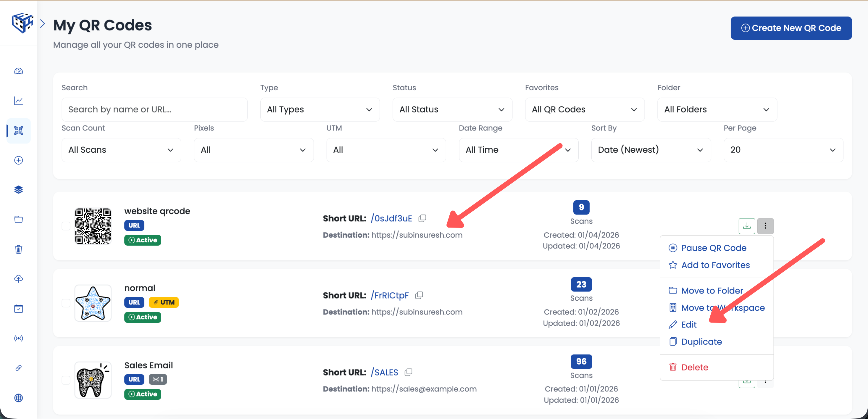Select Duplicate in the context menu
This screenshot has width=868, height=419.
click(701, 341)
